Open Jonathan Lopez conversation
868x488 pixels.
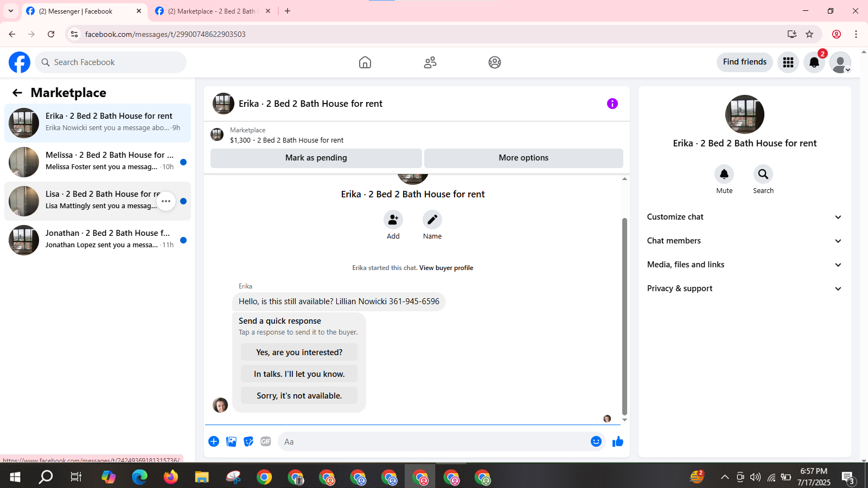(x=98, y=240)
